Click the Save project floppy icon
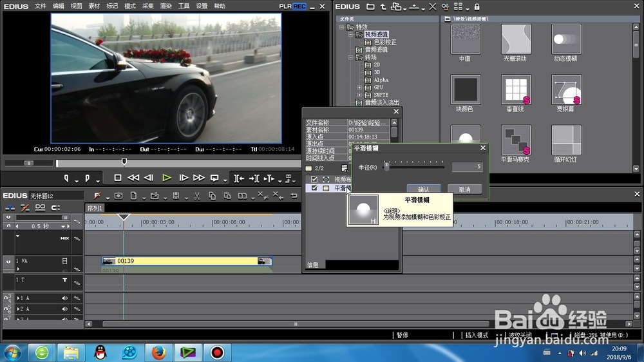Screen dimensions: 644x362 [176, 196]
